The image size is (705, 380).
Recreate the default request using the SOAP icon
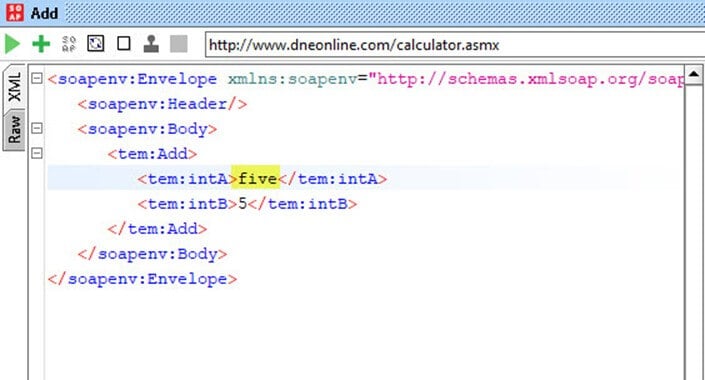(x=69, y=44)
